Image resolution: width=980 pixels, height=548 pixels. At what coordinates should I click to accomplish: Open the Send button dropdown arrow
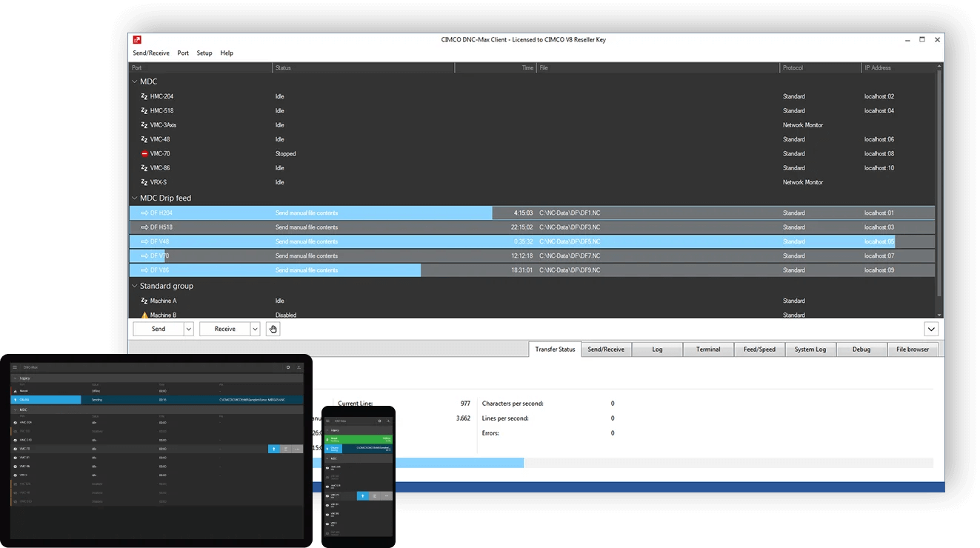(x=189, y=329)
